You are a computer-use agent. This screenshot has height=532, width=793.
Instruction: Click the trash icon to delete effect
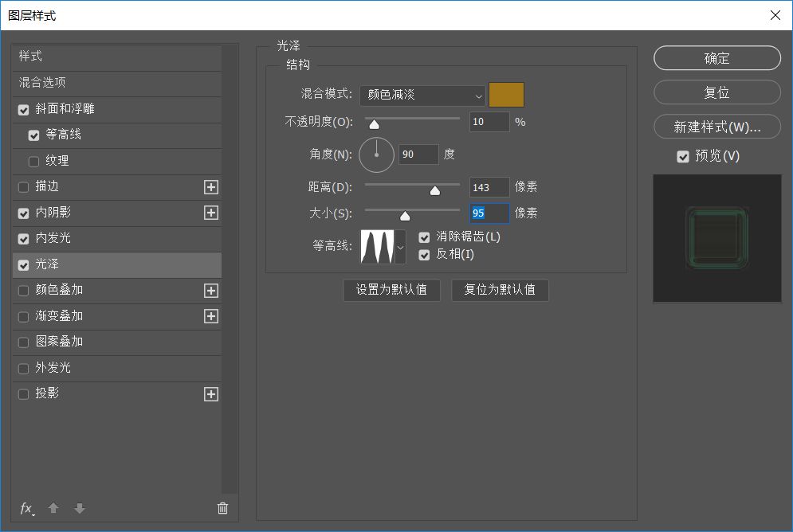(x=222, y=508)
